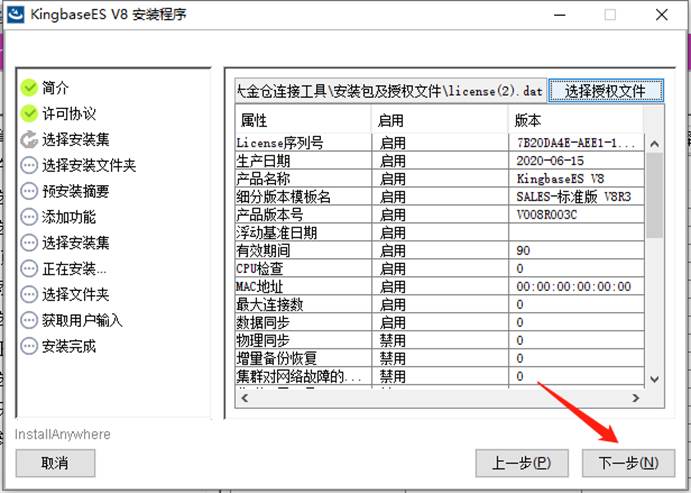Screen dimensions: 691x493
Task: Select the 集群对网络故障的... row
Action: pyautogui.click(x=440, y=376)
